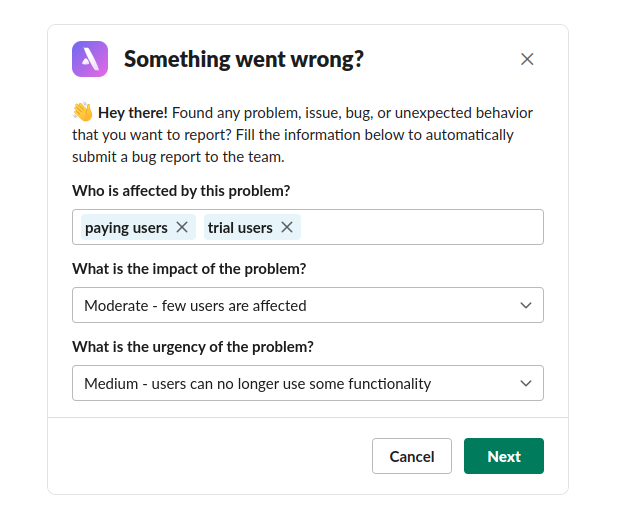Click the "Who is affected by this problem?" label
The image size is (626, 519).
[181, 191]
